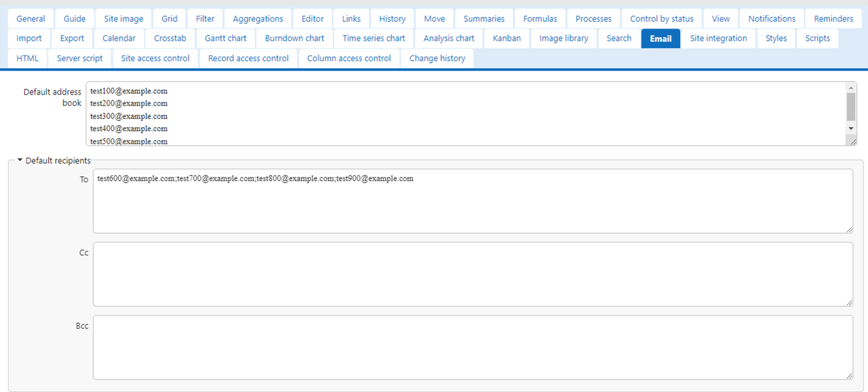Switch to the Export tab
The height and width of the screenshot is (392, 868).
point(72,38)
